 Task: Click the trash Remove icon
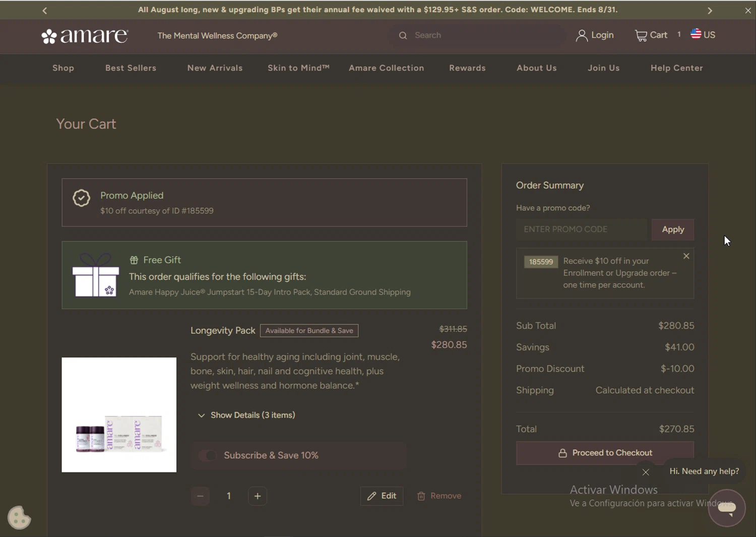pos(421,496)
